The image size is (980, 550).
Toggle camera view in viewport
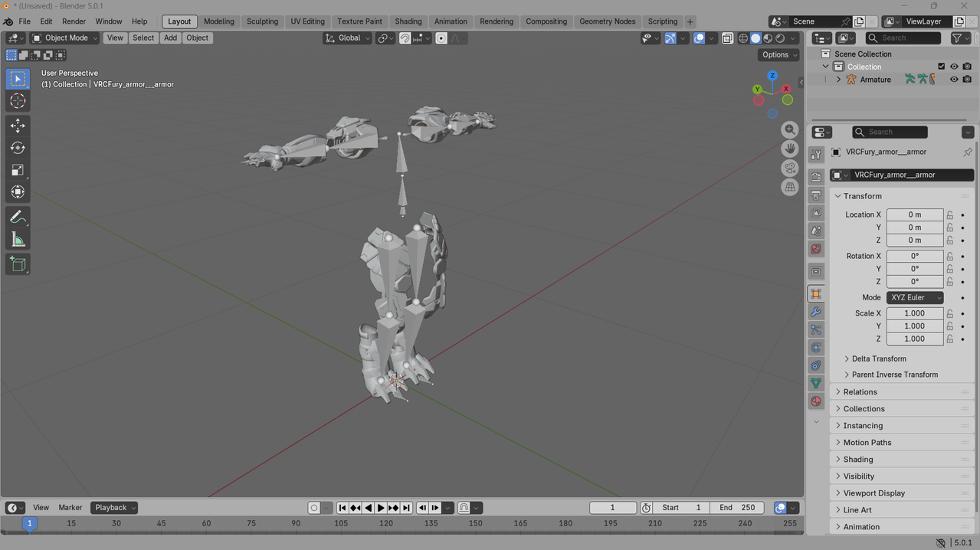[x=790, y=168]
